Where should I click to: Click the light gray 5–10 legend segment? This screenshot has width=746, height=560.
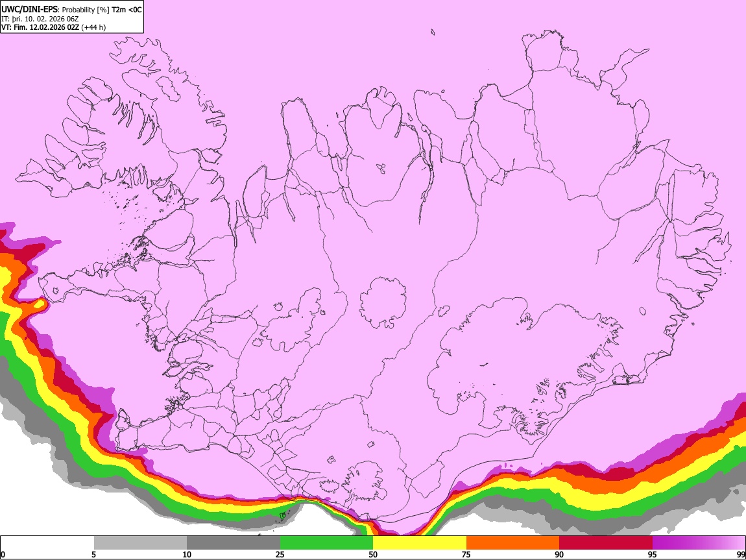click(140, 543)
